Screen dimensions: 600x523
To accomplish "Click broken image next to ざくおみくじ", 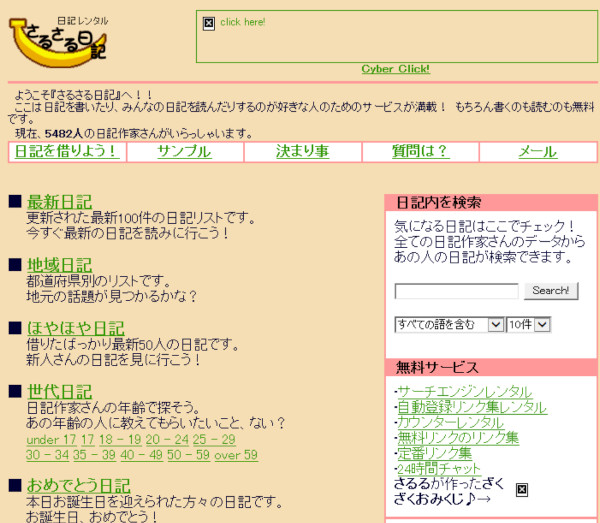I will pos(521,489).
